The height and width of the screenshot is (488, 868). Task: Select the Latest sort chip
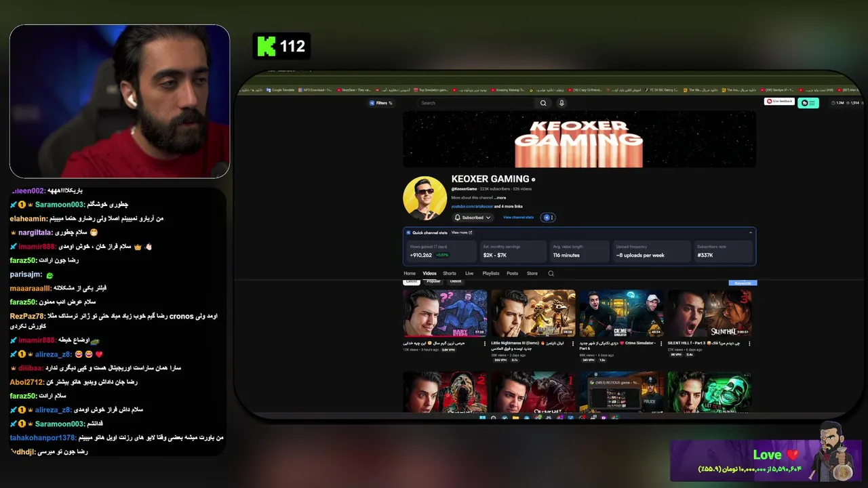coord(412,281)
